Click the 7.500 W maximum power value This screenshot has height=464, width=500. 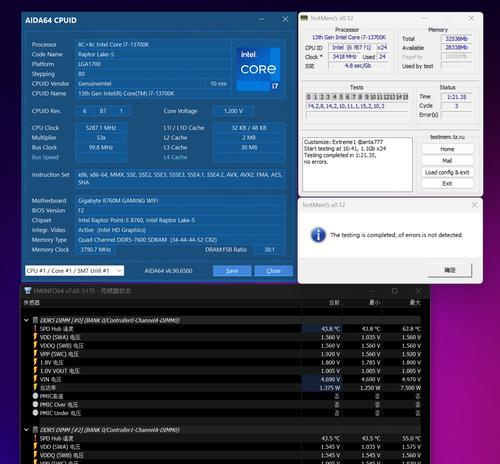point(411,388)
